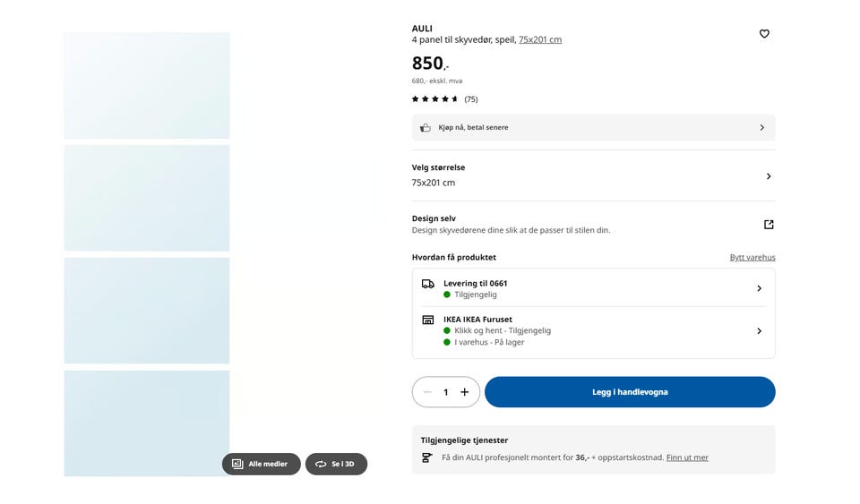Click the delivery truck icon
The image size is (860, 504).
[428, 284]
